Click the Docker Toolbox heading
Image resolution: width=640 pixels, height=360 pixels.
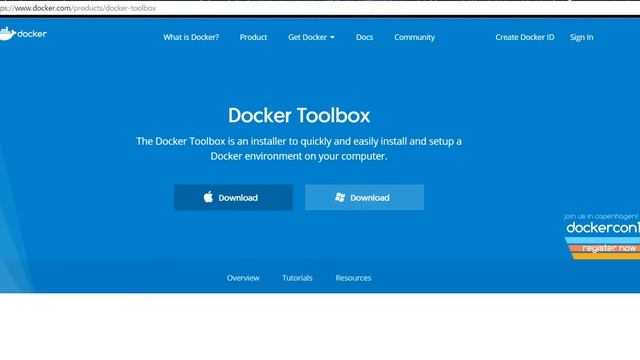point(299,116)
